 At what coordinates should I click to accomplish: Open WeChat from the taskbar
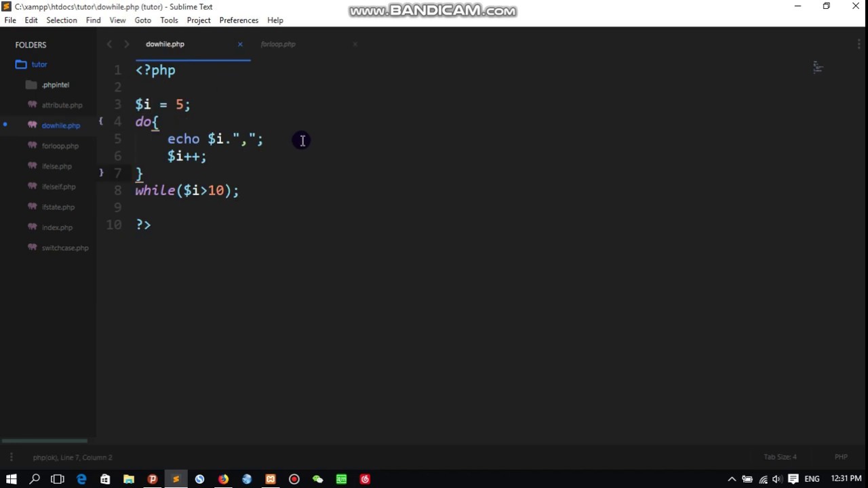pyautogui.click(x=318, y=479)
